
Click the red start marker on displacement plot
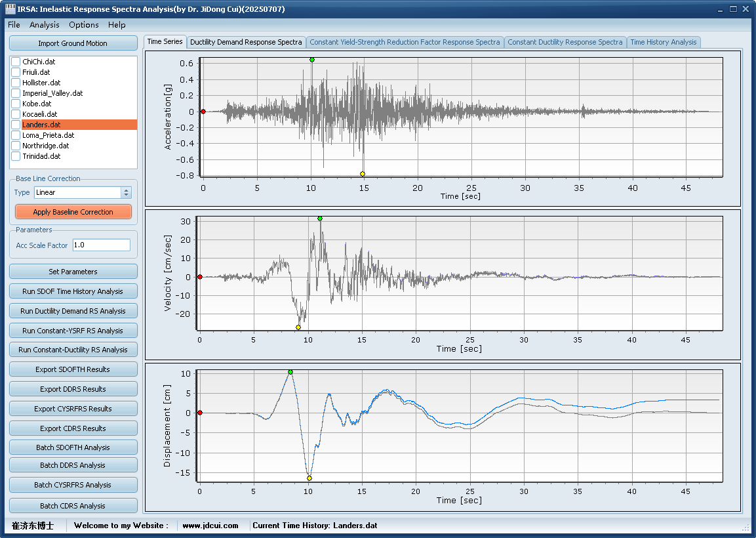point(200,413)
